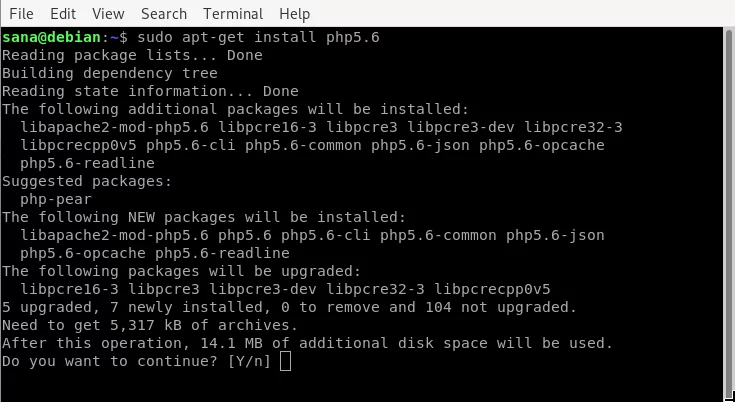Open the Search menu
This screenshot has height=402, width=735.
point(164,14)
